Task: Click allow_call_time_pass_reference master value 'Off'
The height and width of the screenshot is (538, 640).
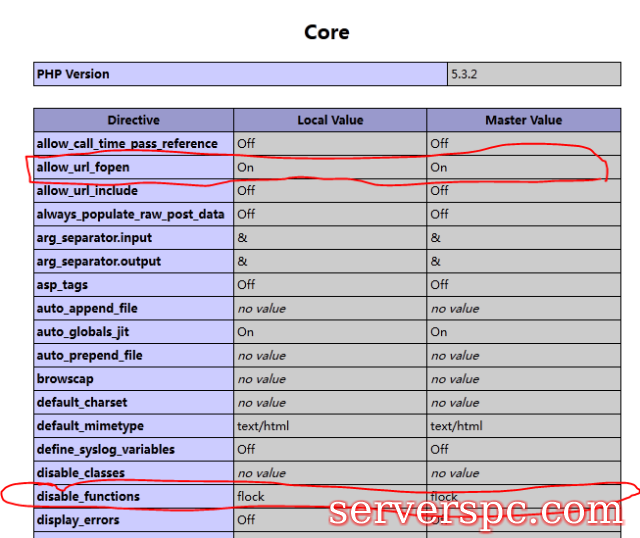Action: (x=440, y=144)
